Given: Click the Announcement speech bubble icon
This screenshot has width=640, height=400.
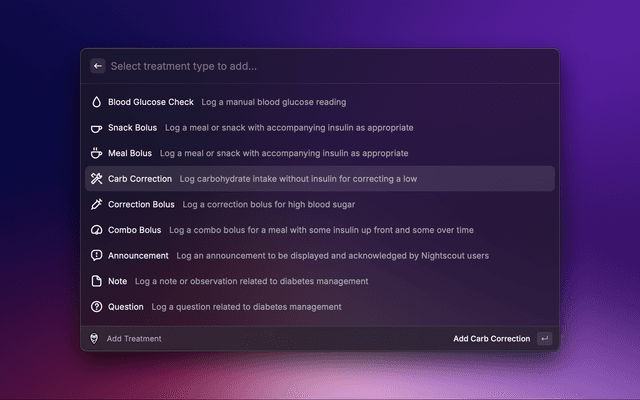Looking at the screenshot, I should (x=97, y=256).
